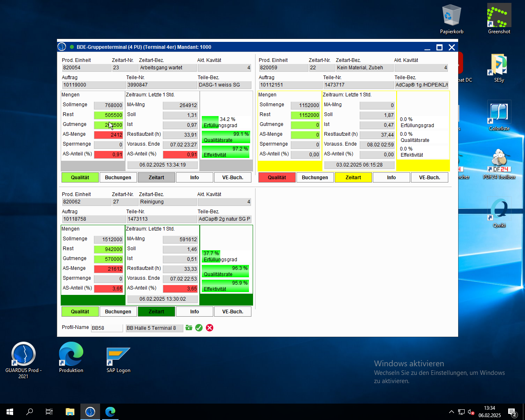Click the red AS-Menge value 21612
The image size is (525, 420).
(109, 269)
